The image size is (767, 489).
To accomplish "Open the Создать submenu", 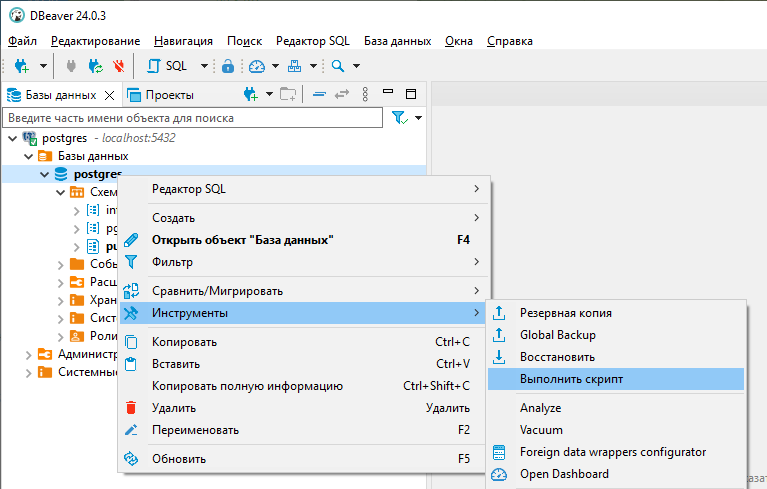I will (x=304, y=218).
